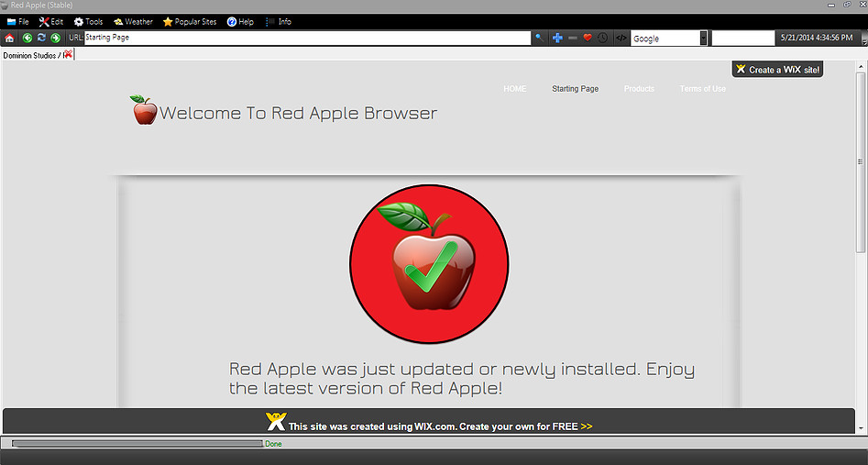Click the bottom WIX.com banner link
The height and width of the screenshot is (465, 868).
click(429, 422)
